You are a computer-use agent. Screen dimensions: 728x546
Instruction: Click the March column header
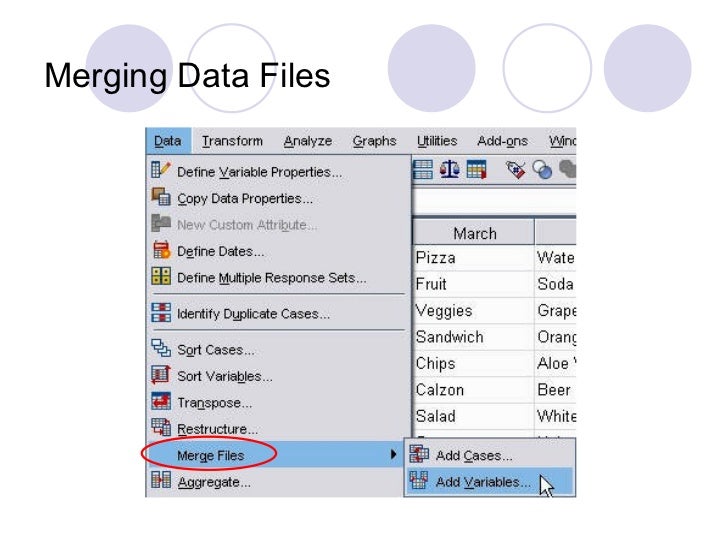pos(474,233)
